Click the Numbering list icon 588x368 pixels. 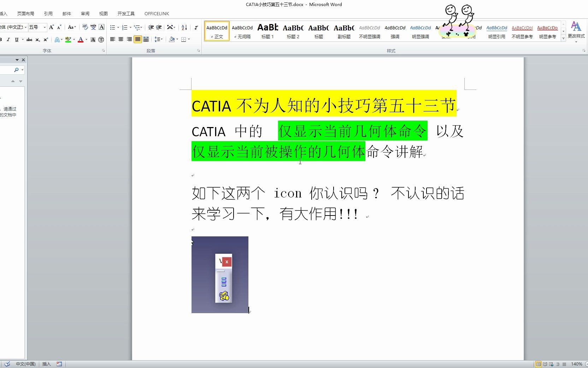(x=124, y=27)
